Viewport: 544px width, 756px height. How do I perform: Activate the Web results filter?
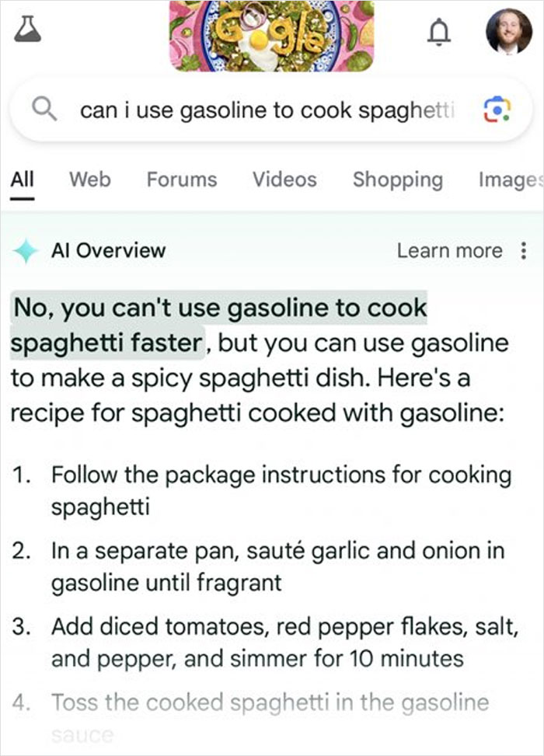point(89,179)
